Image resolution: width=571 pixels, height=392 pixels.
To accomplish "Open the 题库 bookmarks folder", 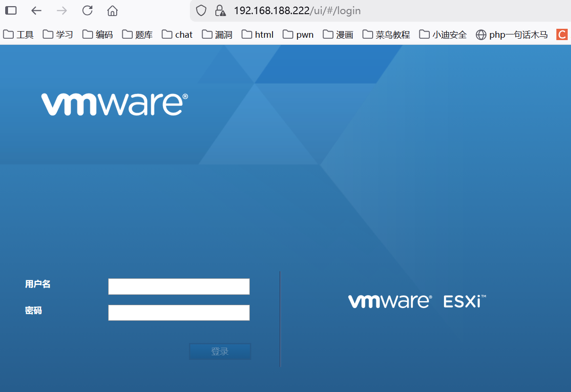I will [137, 34].
